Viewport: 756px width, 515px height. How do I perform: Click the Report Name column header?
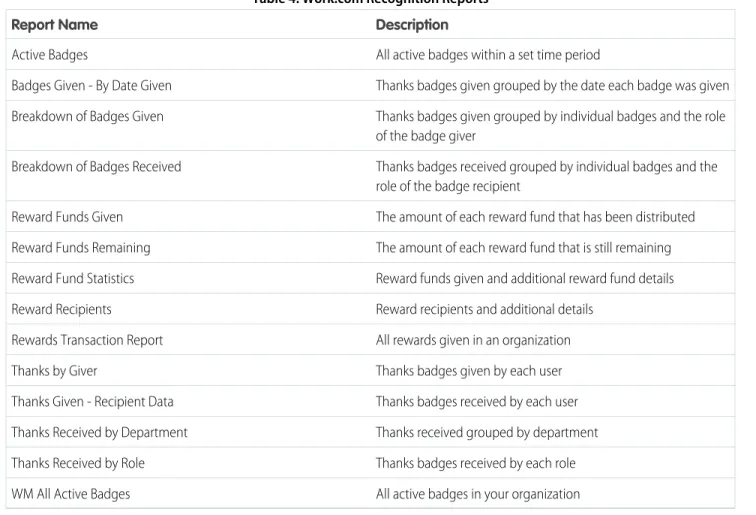[x=54, y=25]
